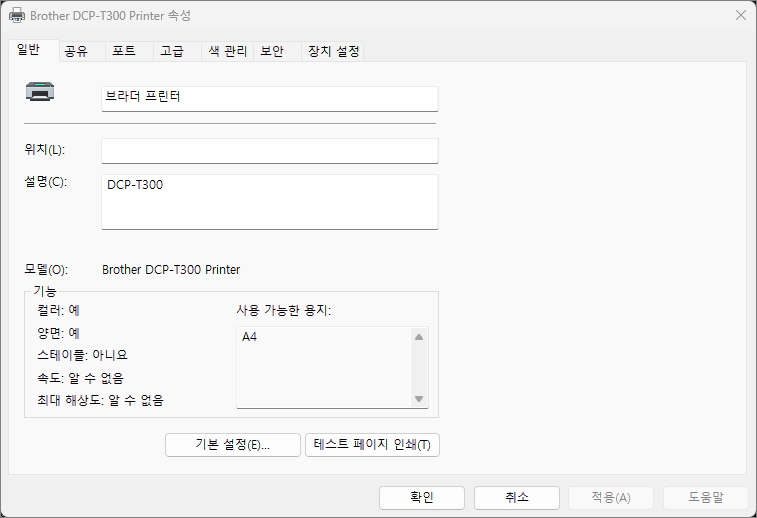Click the 설명(C) label
Image resolution: width=757 pixels, height=518 pixels.
[45, 182]
